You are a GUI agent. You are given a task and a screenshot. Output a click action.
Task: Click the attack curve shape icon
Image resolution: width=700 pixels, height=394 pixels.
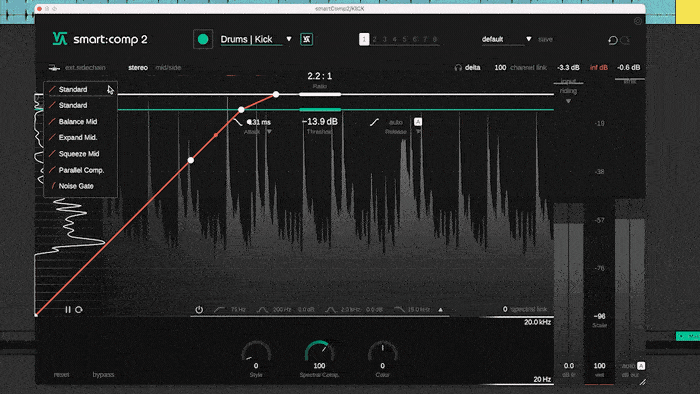pyautogui.click(x=237, y=121)
